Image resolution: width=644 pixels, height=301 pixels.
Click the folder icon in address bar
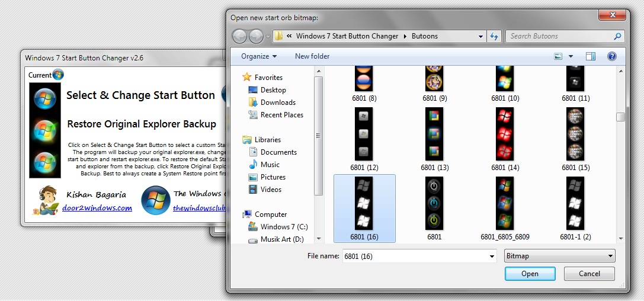pyautogui.click(x=279, y=36)
